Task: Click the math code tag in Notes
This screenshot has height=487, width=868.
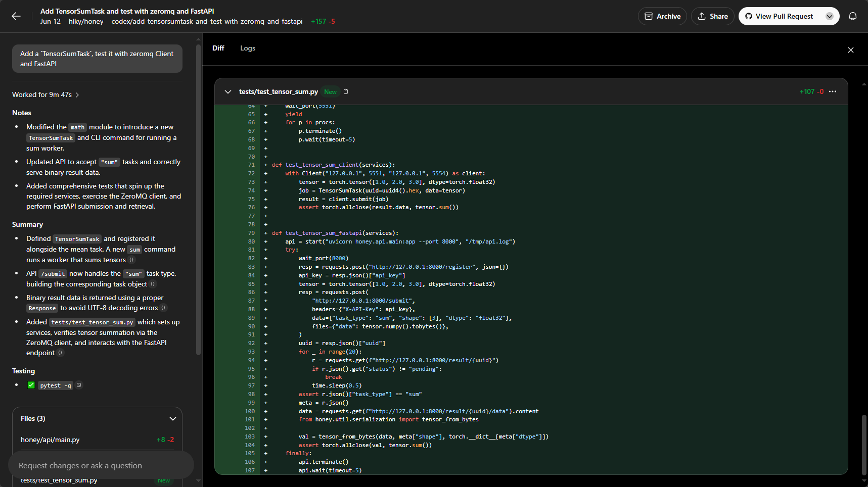Action: point(77,127)
